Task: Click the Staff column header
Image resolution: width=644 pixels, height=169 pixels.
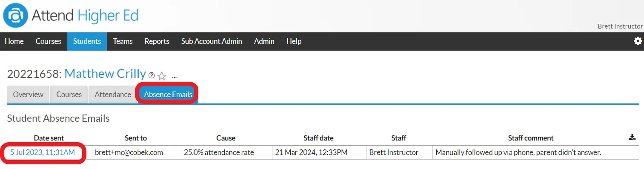Action: (x=399, y=138)
